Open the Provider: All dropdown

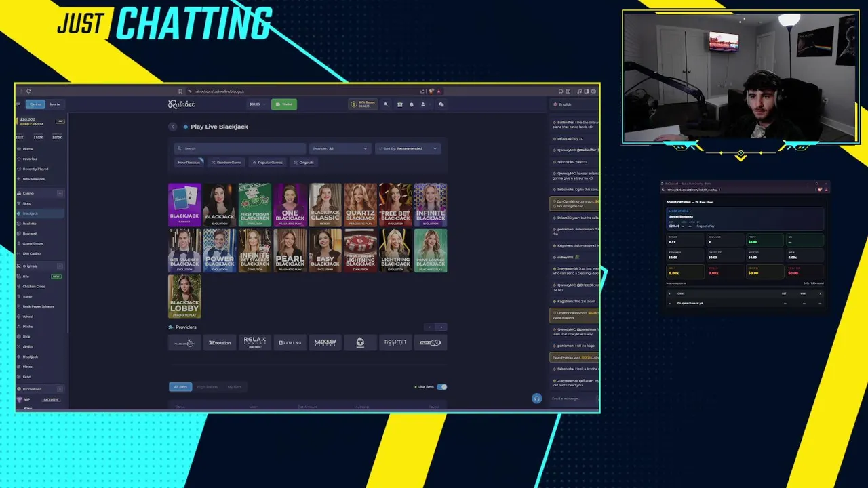pyautogui.click(x=340, y=148)
